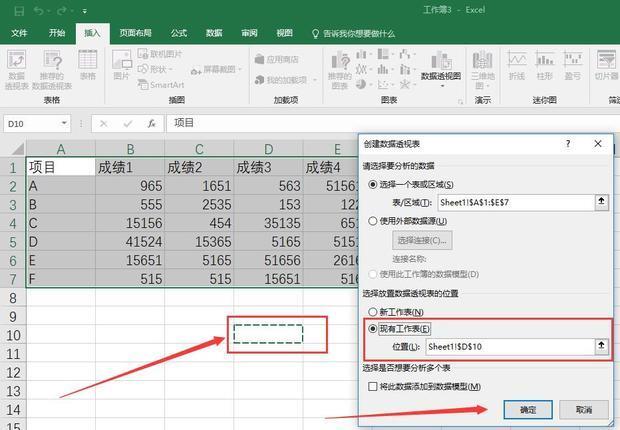Click the dialog help question mark
The width and height of the screenshot is (620, 430).
coord(568,144)
